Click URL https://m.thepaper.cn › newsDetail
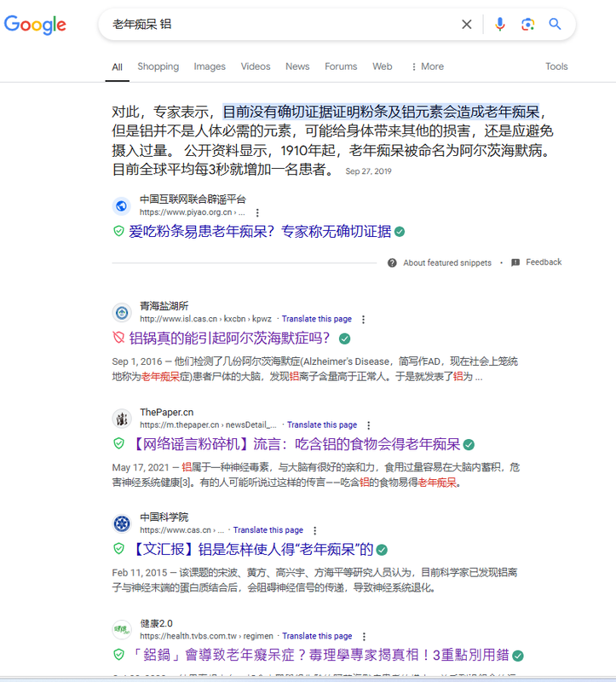 click(x=208, y=425)
